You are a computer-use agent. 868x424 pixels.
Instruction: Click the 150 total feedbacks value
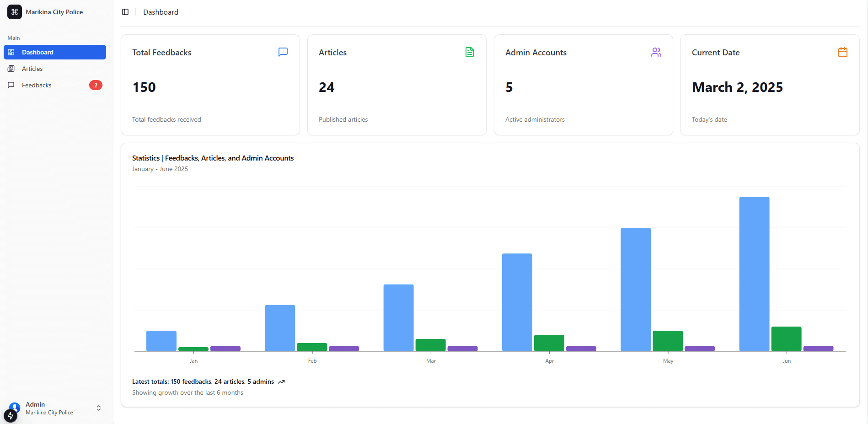[144, 87]
